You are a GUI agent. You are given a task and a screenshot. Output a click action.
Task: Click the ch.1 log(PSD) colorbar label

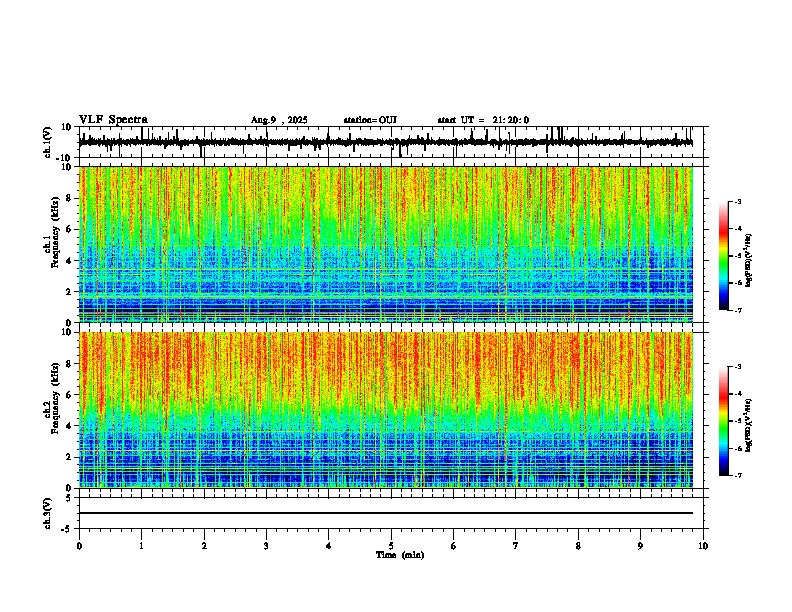[x=749, y=260]
